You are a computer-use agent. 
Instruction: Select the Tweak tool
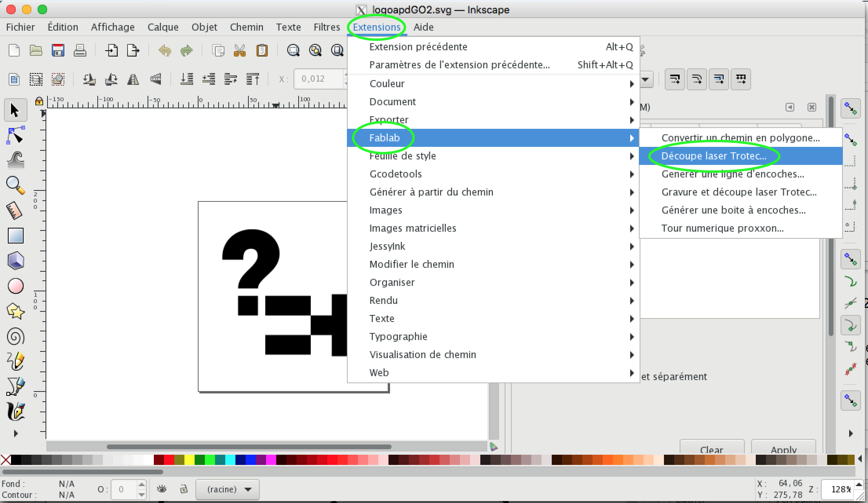pos(15,160)
